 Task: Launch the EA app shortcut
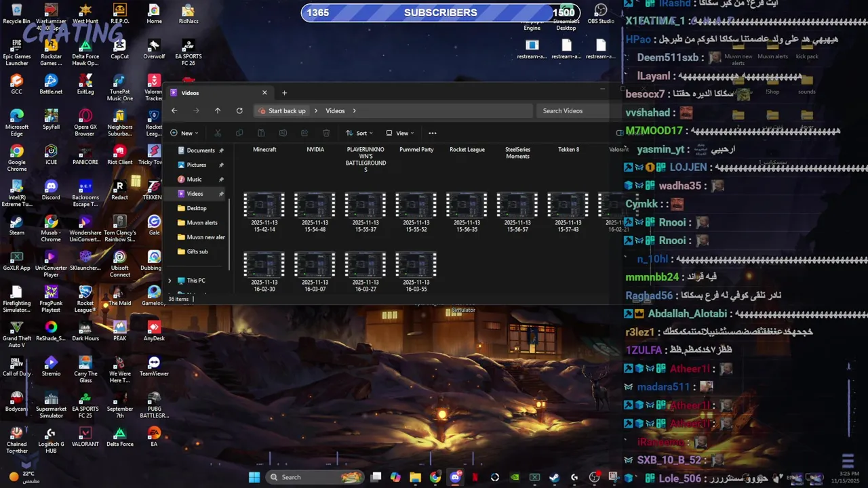[154, 436]
